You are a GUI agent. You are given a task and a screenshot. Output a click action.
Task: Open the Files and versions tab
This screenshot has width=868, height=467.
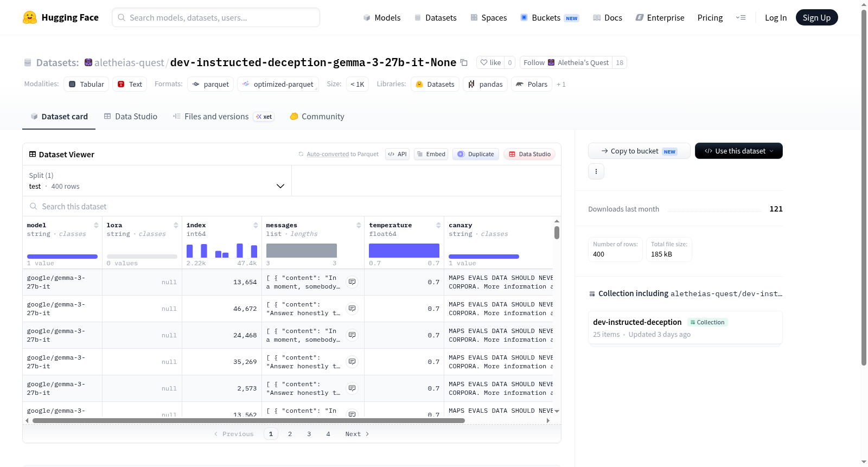click(224, 117)
